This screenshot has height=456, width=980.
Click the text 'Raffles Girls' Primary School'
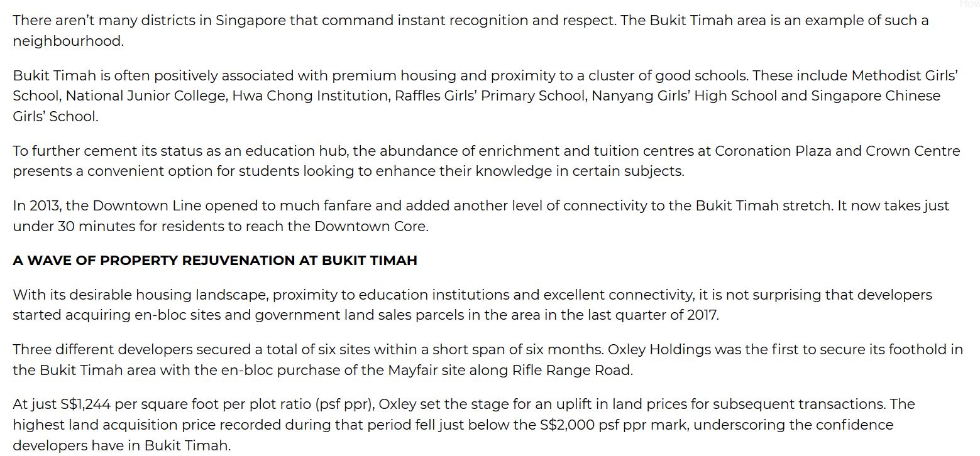489,96
